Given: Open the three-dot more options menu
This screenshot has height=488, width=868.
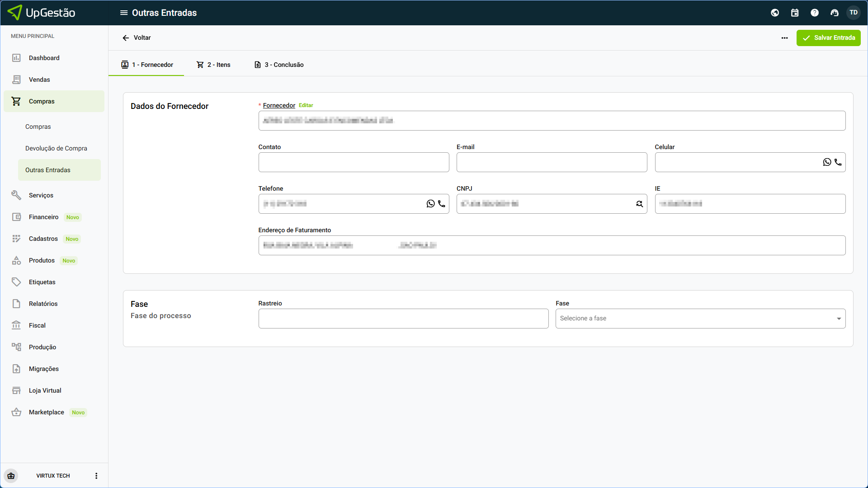Looking at the screenshot, I should [x=784, y=38].
